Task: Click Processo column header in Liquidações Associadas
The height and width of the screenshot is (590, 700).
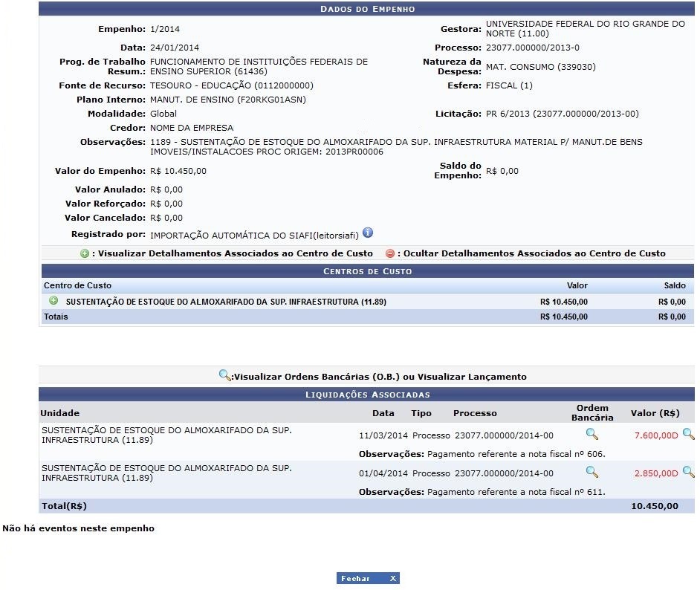Action: click(475, 413)
